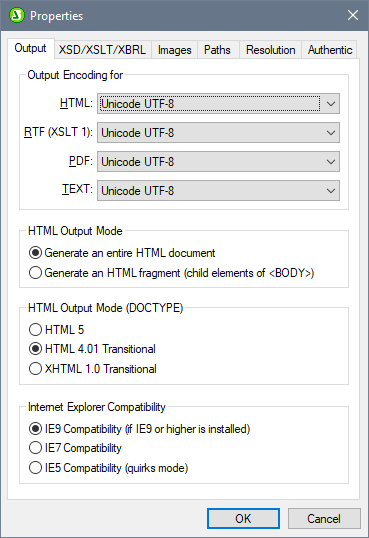The image size is (369, 538).
Task: Select the HTML 5 doctype option
Action: click(57, 330)
